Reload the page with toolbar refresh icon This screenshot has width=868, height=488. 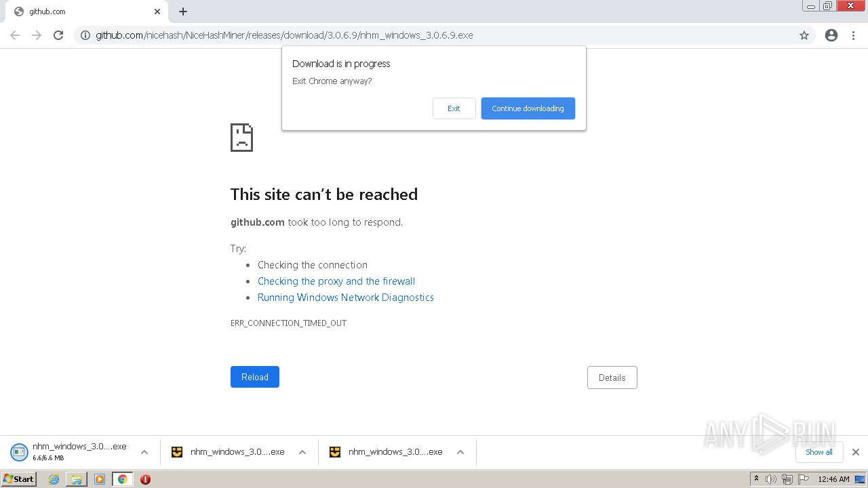pyautogui.click(x=58, y=35)
